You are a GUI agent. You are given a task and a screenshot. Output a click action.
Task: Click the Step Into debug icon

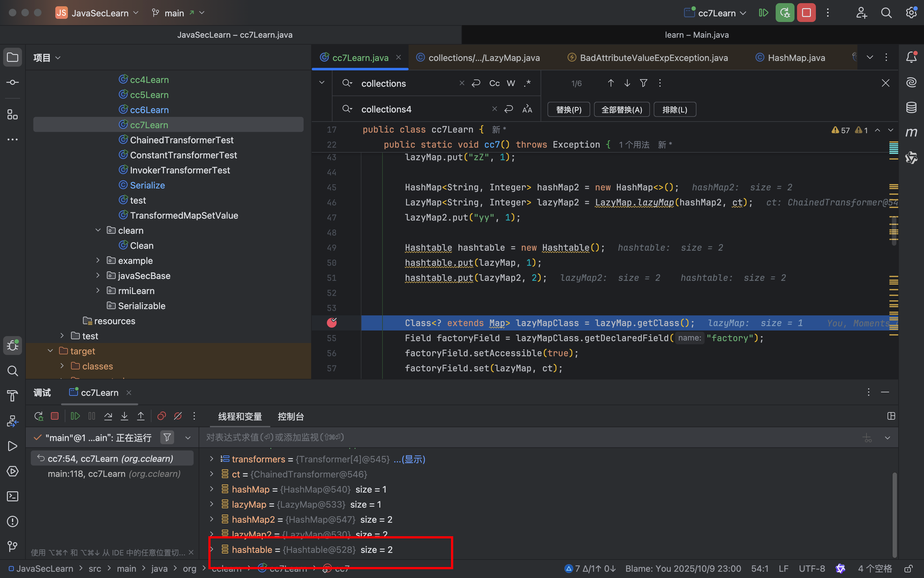click(124, 416)
